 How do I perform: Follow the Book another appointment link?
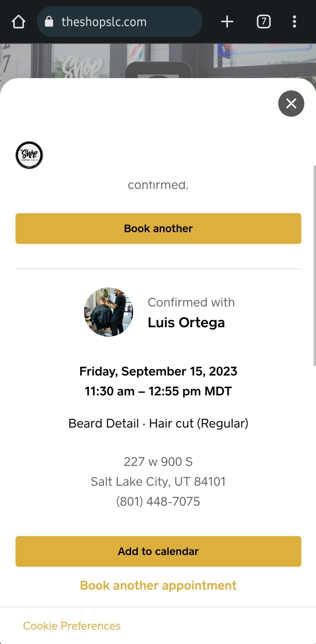(158, 585)
